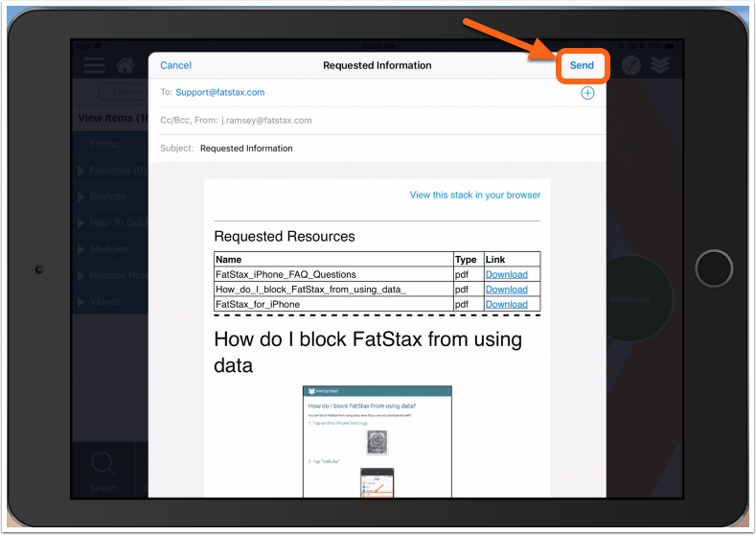Select the To field with Support@fatstax.com
This screenshot has height=535, width=756.
tap(377, 93)
